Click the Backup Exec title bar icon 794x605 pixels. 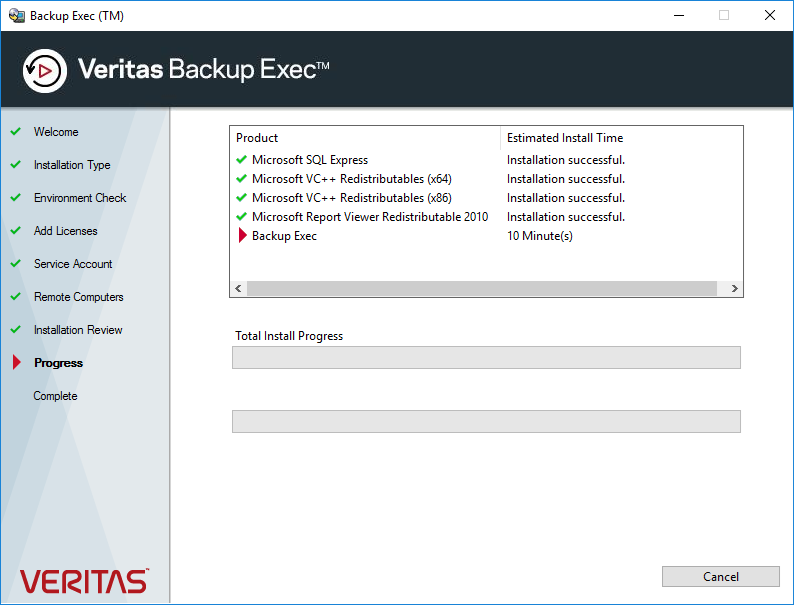click(x=17, y=16)
